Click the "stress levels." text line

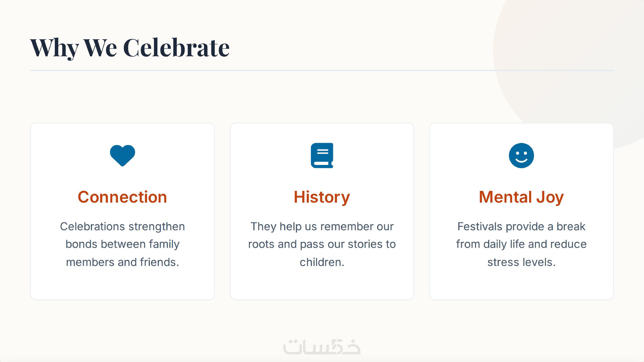pos(521,262)
